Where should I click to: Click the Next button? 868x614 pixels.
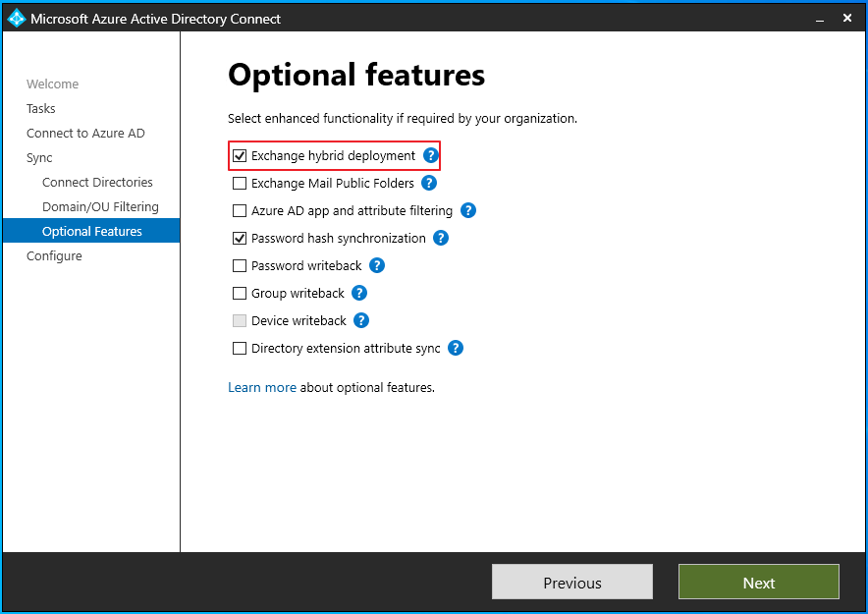(x=759, y=582)
